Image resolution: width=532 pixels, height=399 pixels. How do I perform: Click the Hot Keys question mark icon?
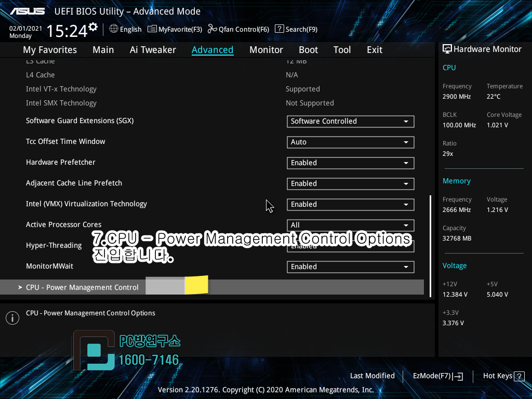click(519, 376)
